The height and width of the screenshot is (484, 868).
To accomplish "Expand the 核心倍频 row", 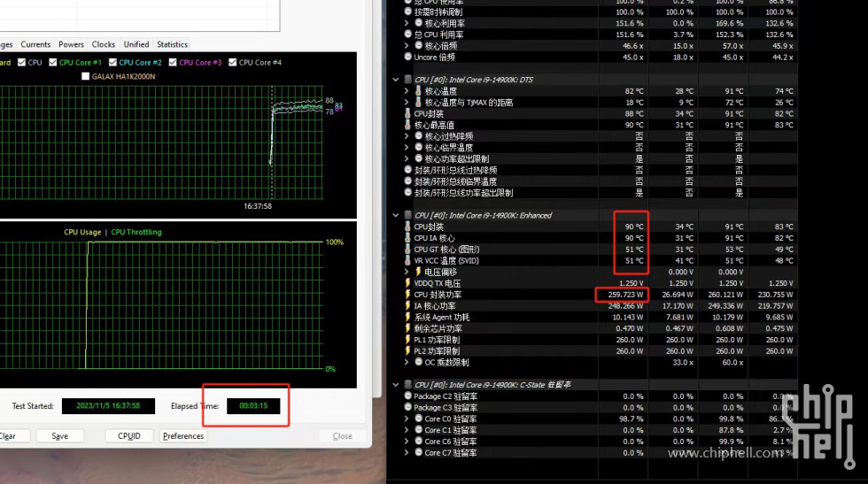I will point(407,46).
